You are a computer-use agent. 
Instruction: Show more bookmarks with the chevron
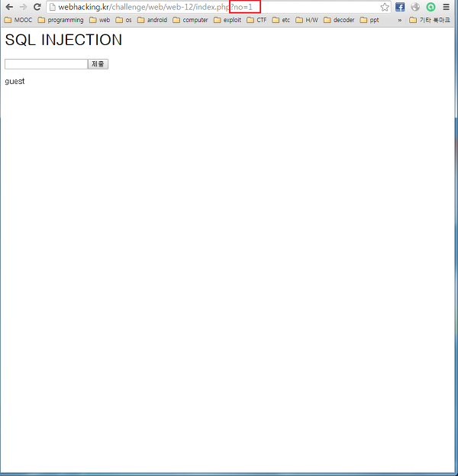400,21
